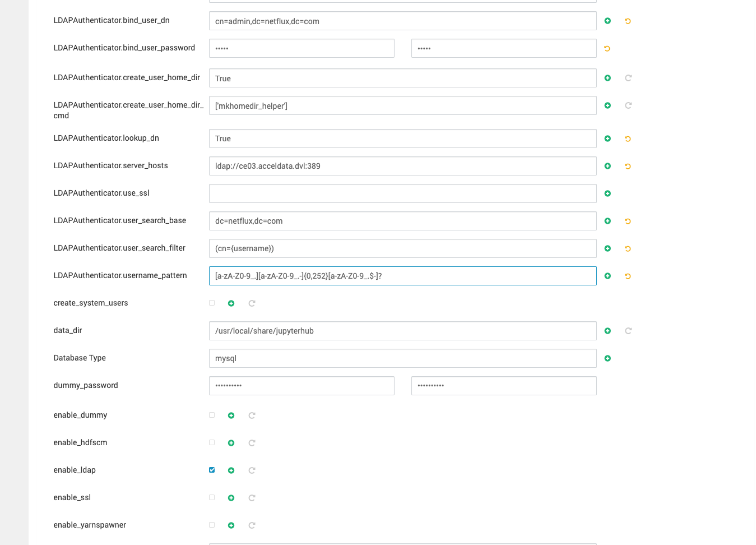756x545 pixels.
Task: Edit the user_search_filter field
Action: (402, 248)
